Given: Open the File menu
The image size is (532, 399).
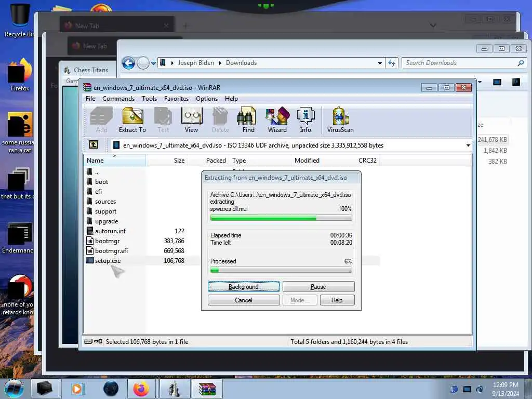Looking at the screenshot, I should tap(90, 98).
